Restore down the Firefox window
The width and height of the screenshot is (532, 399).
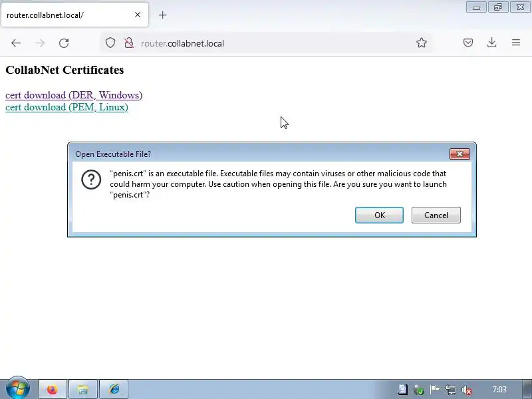(x=498, y=7)
